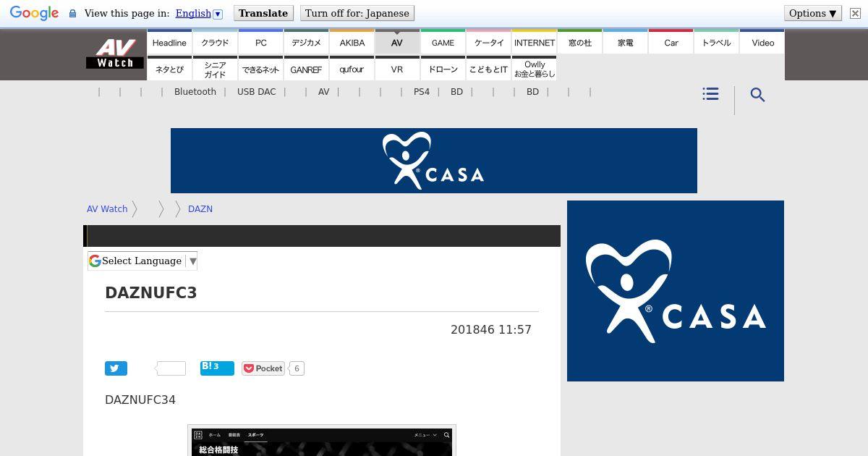The width and height of the screenshot is (868, 456).
Task: Open the トラベル tab
Action: (x=716, y=42)
